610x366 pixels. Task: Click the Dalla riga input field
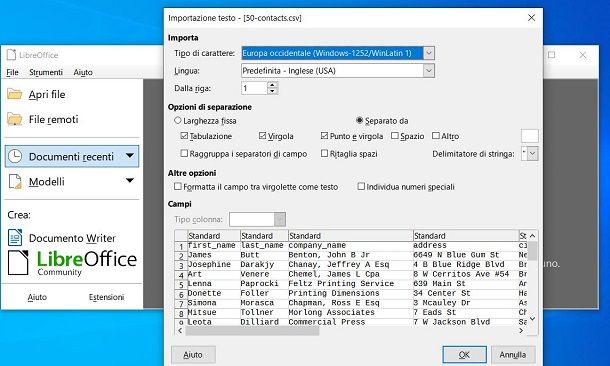click(x=254, y=88)
